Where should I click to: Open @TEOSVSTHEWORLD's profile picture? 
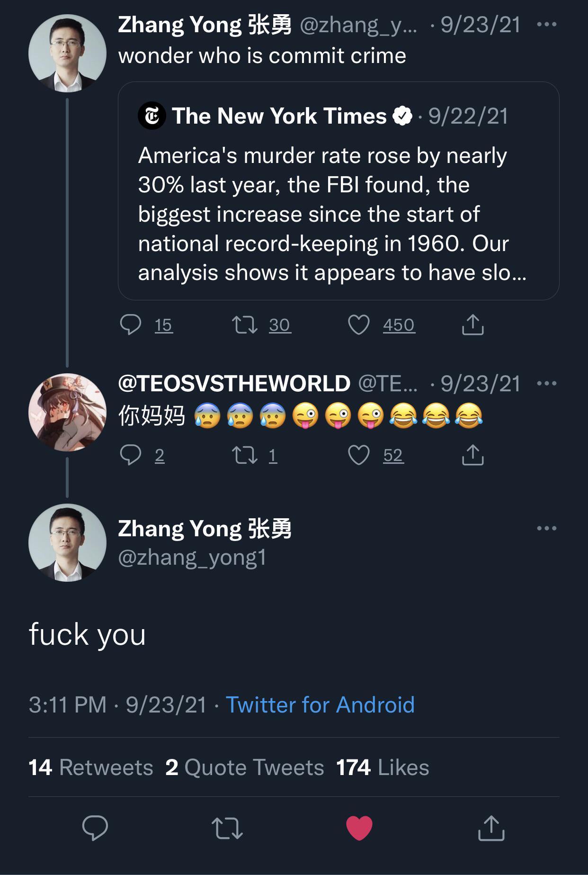67,412
